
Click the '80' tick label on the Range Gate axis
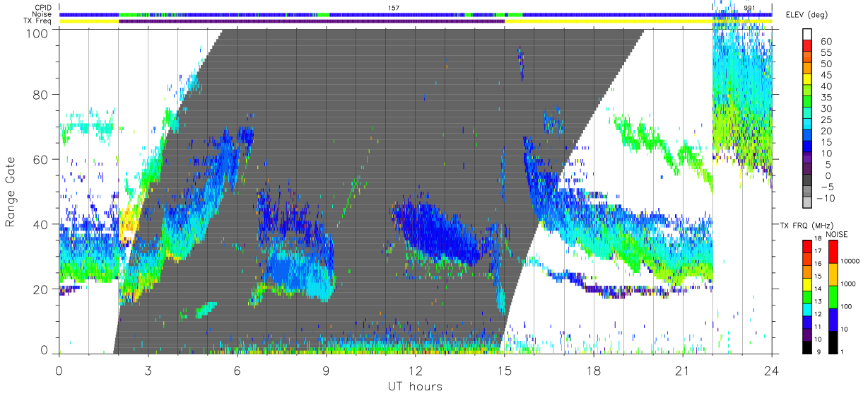[x=41, y=95]
